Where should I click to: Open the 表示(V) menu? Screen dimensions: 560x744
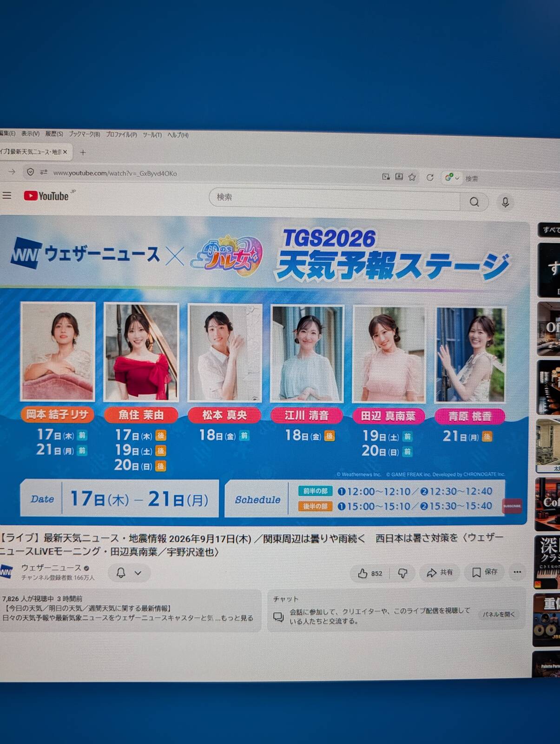30,133
